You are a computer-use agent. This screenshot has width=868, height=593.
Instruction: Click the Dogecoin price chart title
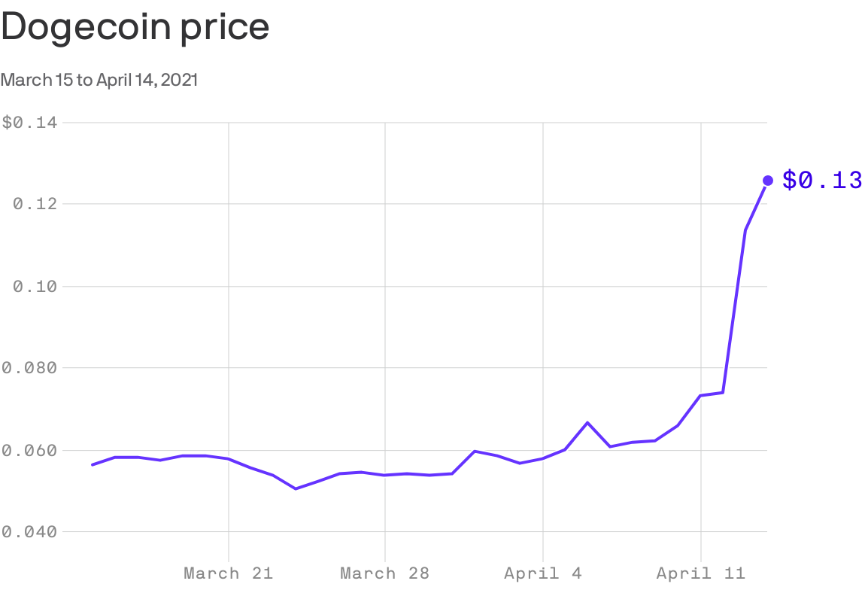[x=135, y=29]
